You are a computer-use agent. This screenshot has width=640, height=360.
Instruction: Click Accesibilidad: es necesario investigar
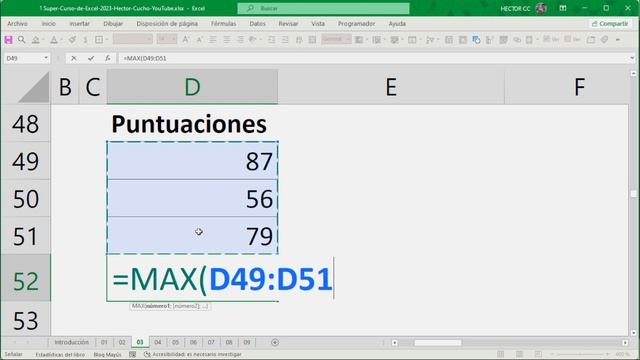pyautogui.click(x=197, y=354)
